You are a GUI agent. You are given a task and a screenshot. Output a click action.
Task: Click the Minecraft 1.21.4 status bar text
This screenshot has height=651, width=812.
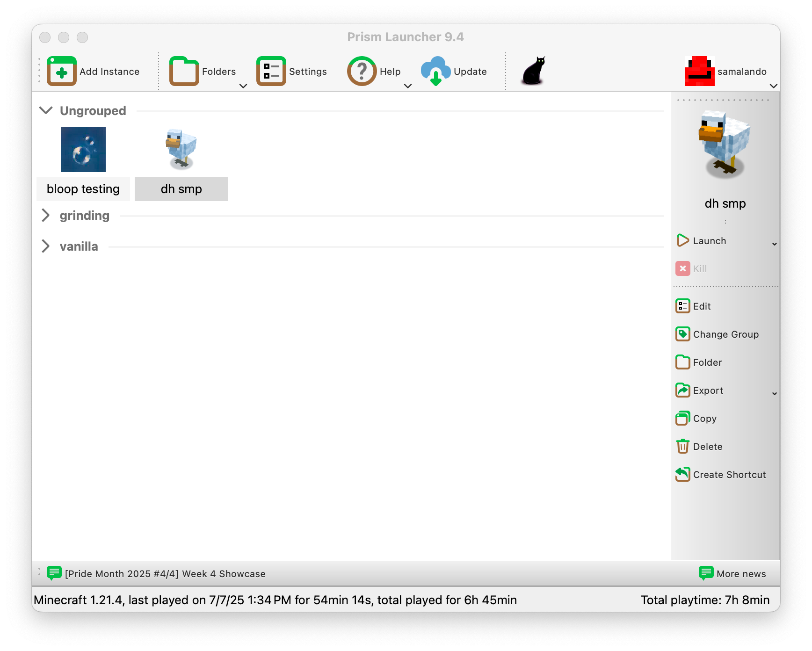tap(275, 600)
